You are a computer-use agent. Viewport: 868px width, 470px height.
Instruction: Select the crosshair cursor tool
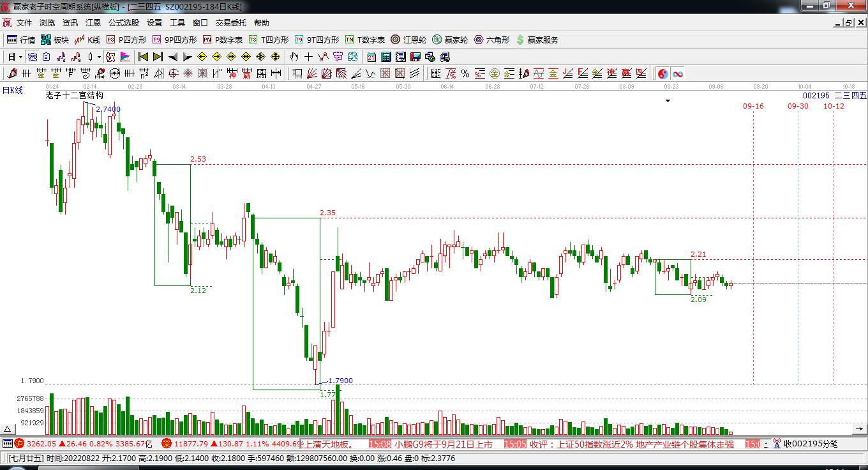tap(308, 57)
